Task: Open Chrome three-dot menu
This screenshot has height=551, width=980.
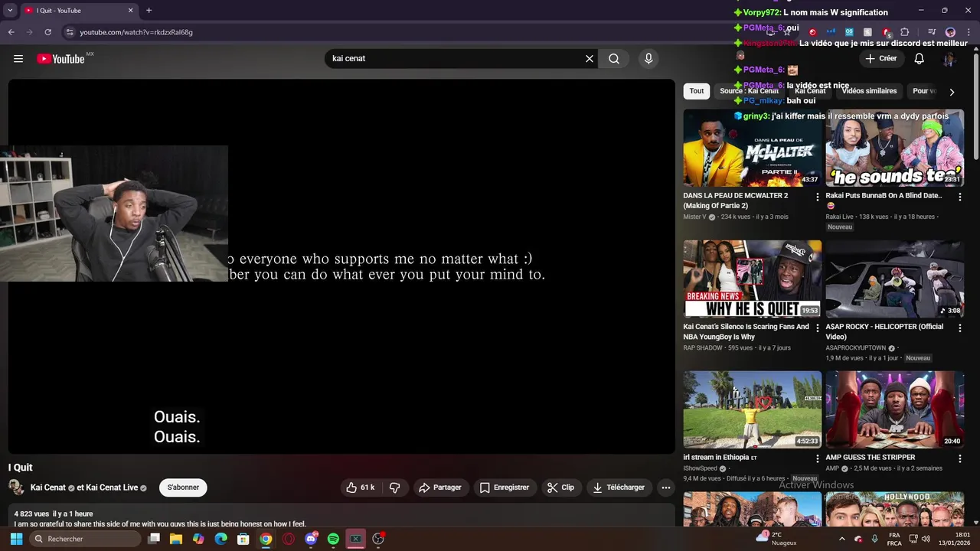Action: 968,32
